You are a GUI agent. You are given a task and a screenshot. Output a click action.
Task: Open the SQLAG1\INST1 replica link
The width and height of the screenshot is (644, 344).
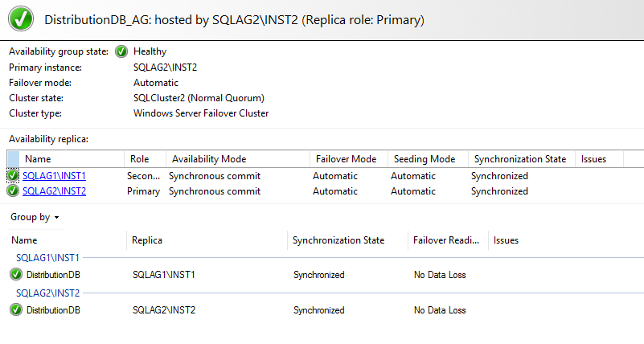point(54,176)
